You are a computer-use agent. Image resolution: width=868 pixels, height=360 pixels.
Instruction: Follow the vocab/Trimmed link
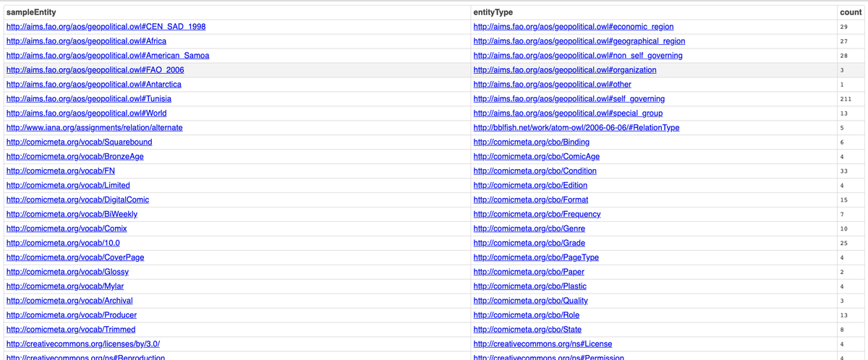coord(71,330)
